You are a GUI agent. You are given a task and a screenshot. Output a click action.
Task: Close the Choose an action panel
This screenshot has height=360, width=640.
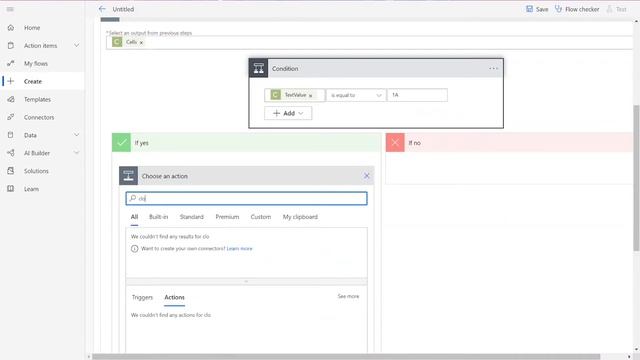[367, 176]
